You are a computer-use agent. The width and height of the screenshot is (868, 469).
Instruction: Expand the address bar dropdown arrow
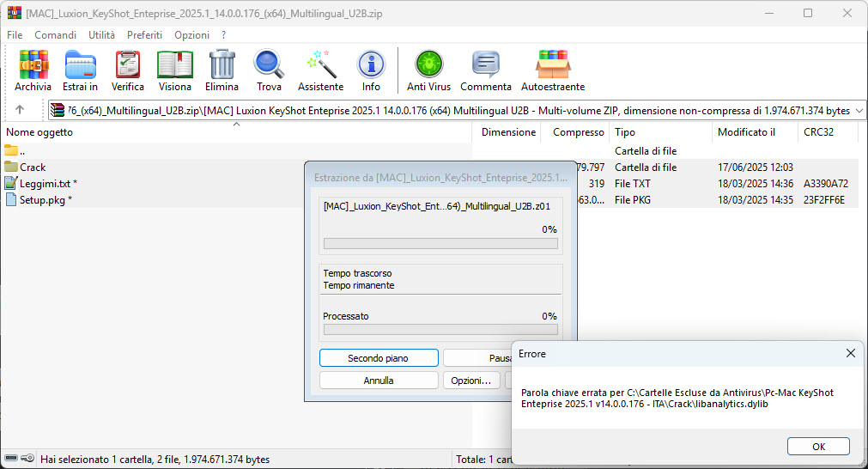(859, 110)
